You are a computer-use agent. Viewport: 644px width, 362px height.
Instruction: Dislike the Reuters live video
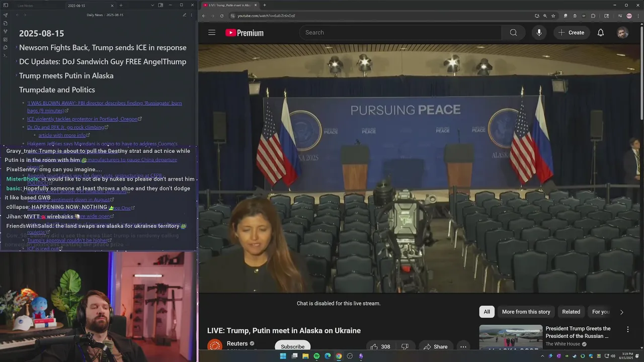tap(405, 346)
